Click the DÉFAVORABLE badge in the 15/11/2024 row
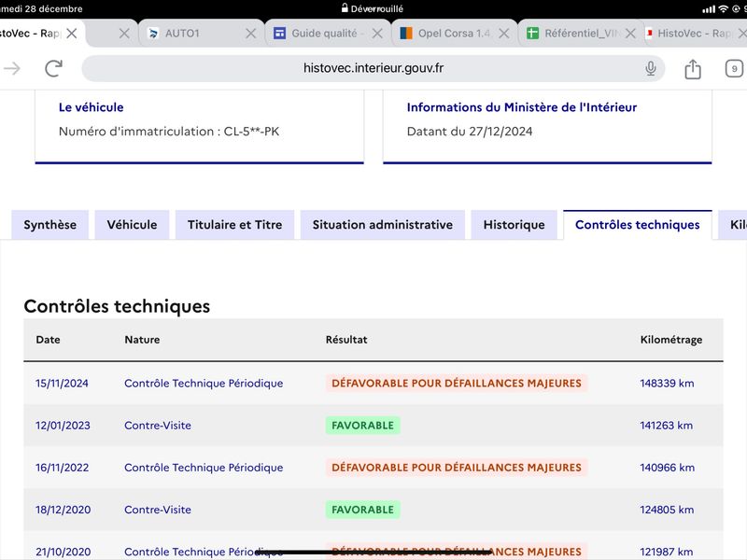 coord(457,384)
